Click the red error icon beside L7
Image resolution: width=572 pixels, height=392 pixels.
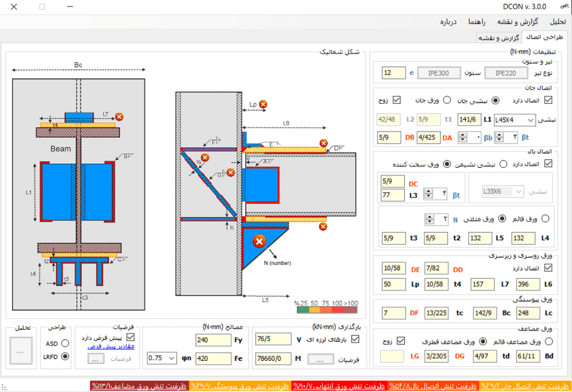(119, 117)
